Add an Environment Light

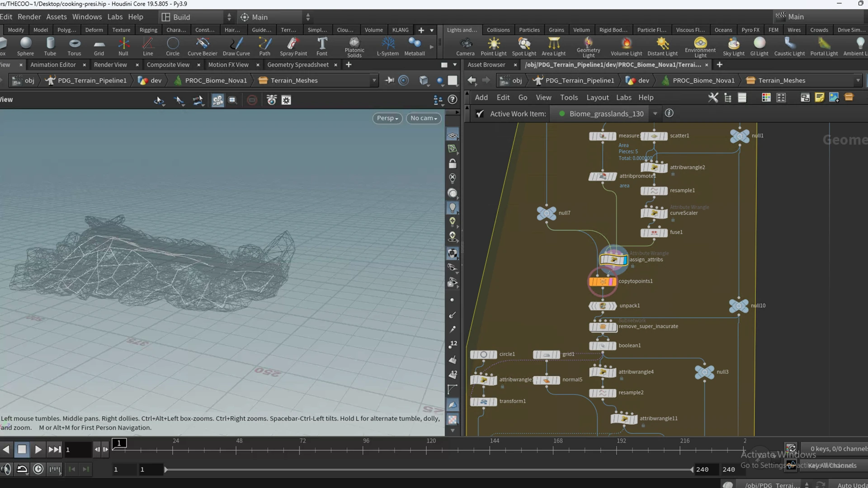(x=700, y=47)
